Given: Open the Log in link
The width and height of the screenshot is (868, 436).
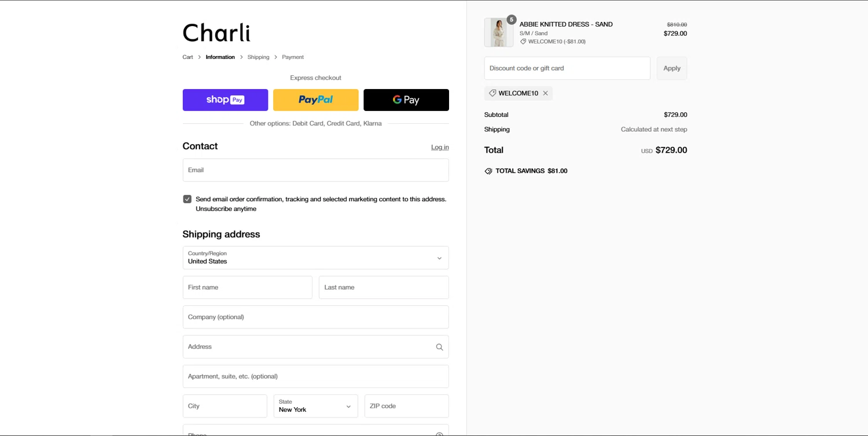Looking at the screenshot, I should point(440,147).
